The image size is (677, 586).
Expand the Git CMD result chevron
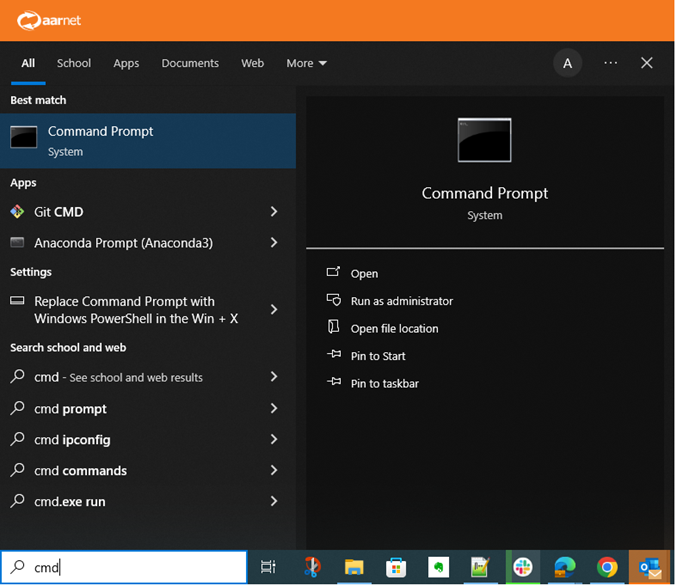(x=274, y=212)
